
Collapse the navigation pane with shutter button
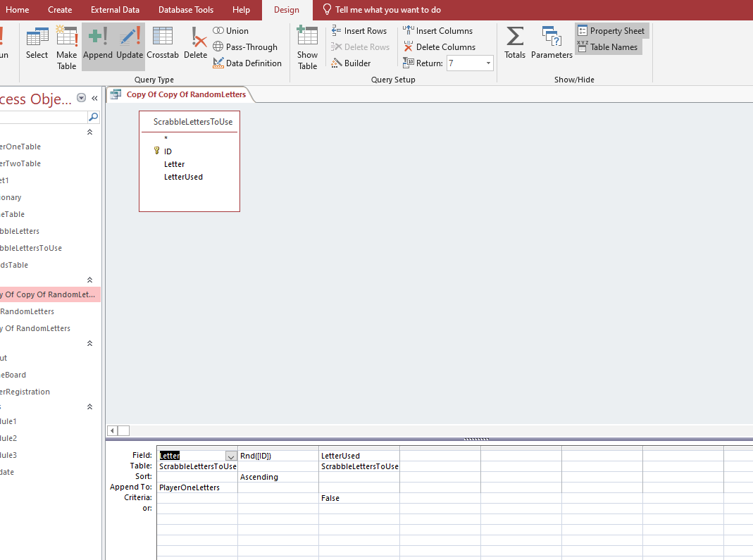94,98
